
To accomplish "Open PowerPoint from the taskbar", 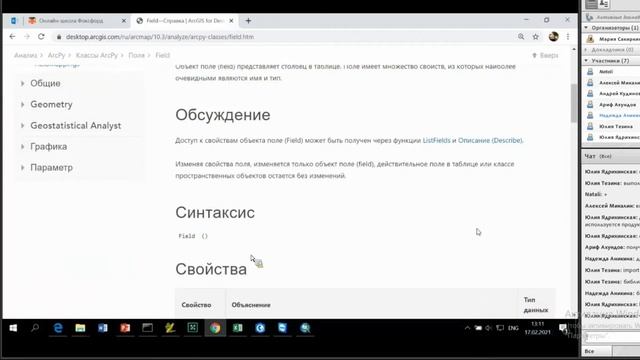I will coord(125,328).
